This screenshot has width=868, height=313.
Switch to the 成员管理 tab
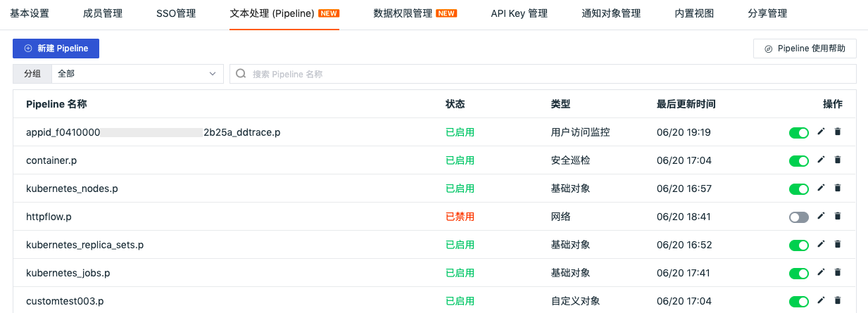(103, 13)
